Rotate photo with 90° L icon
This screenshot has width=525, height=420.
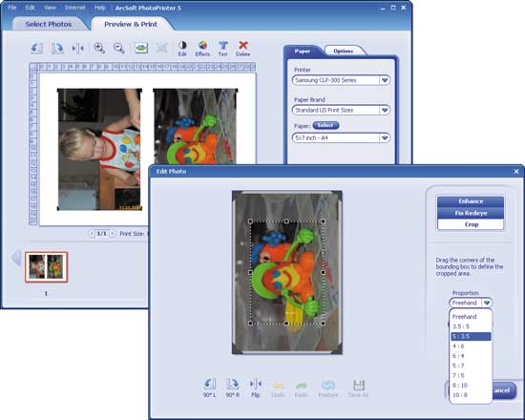210,388
